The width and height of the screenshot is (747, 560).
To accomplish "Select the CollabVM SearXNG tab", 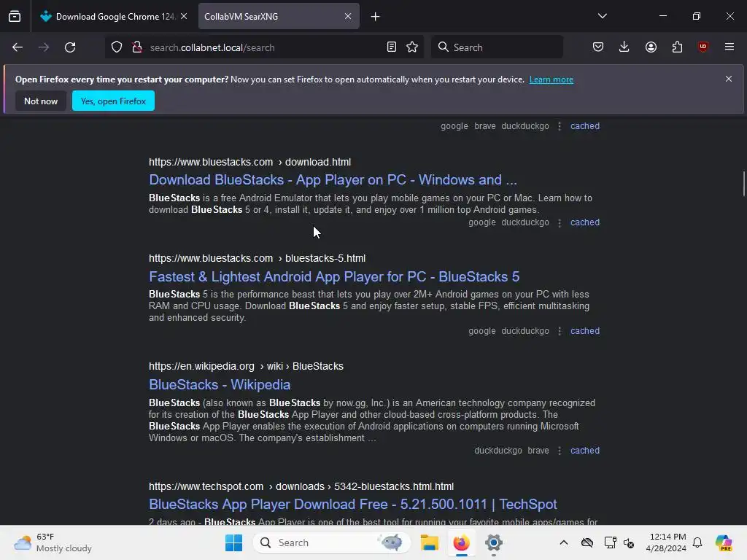I will click(279, 16).
